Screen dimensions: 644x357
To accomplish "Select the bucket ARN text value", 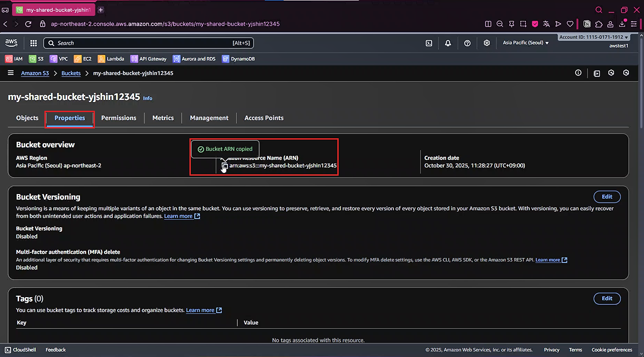I will click(283, 165).
